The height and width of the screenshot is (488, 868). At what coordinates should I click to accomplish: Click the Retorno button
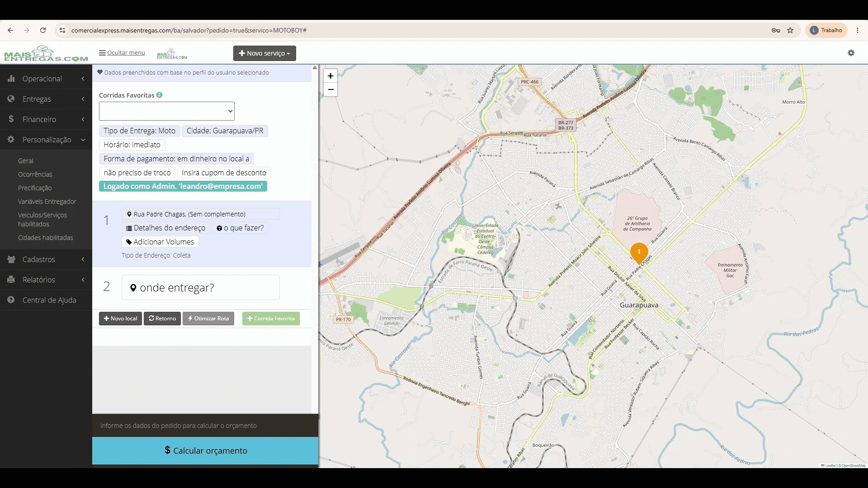click(162, 319)
